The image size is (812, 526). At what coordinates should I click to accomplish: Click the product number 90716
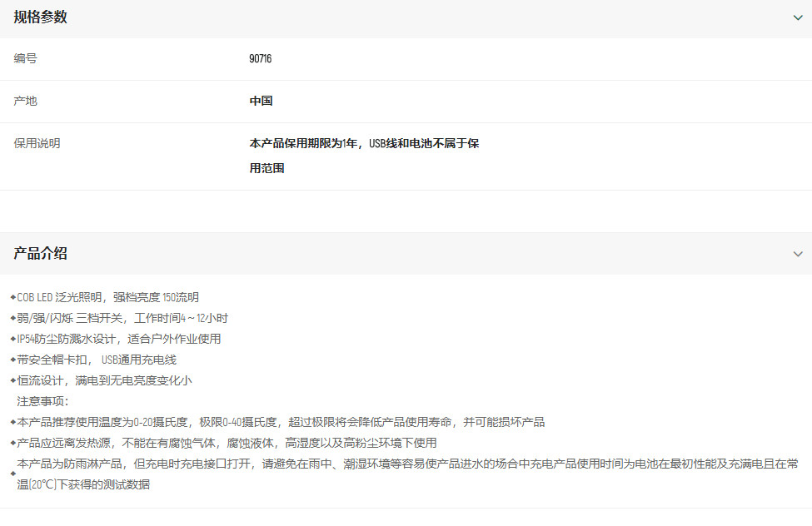(x=260, y=59)
